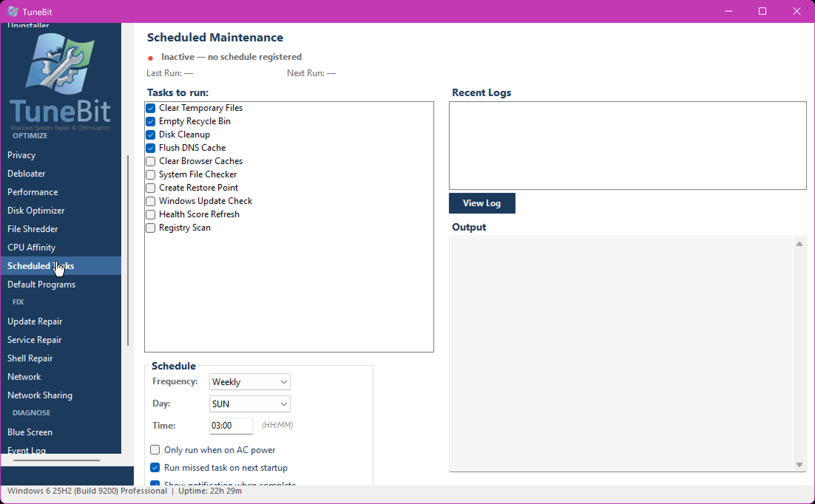Enable Health Score Refresh task
The height and width of the screenshot is (504, 815).
[151, 215]
